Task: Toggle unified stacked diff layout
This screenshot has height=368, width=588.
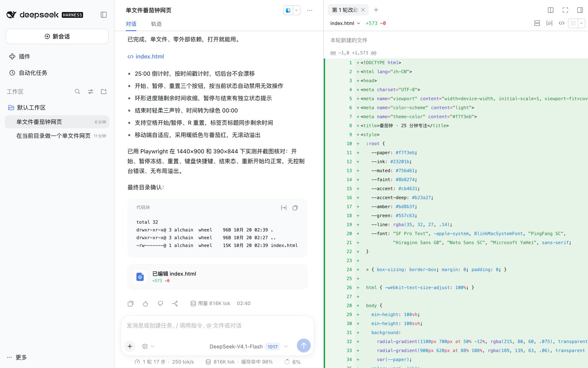Action: [x=537, y=23]
